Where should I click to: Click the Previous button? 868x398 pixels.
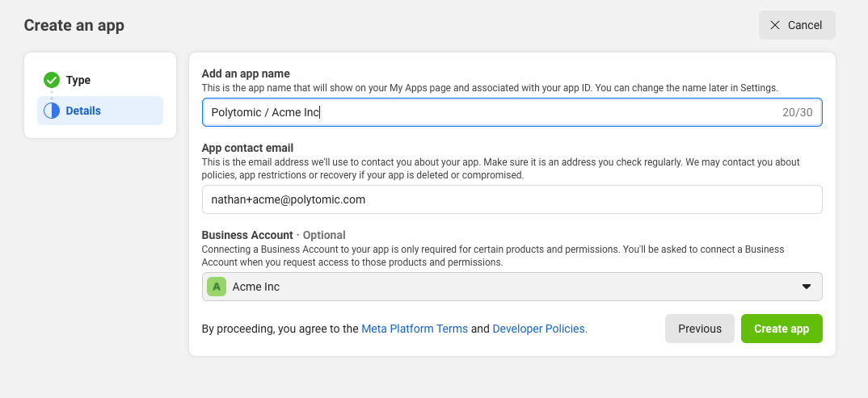pyautogui.click(x=699, y=329)
